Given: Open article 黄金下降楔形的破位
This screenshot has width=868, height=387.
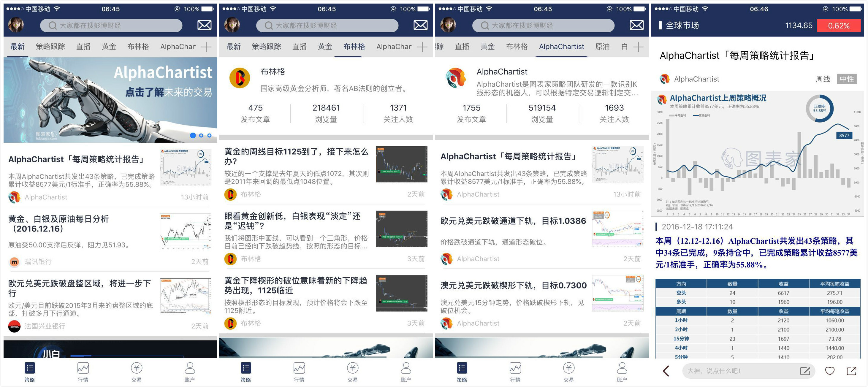Looking at the screenshot, I should point(326,301).
